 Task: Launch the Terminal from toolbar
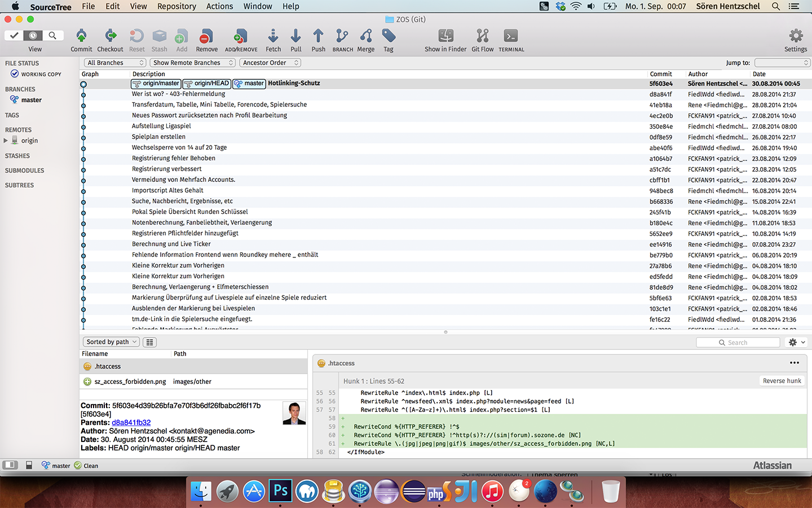[x=511, y=37]
